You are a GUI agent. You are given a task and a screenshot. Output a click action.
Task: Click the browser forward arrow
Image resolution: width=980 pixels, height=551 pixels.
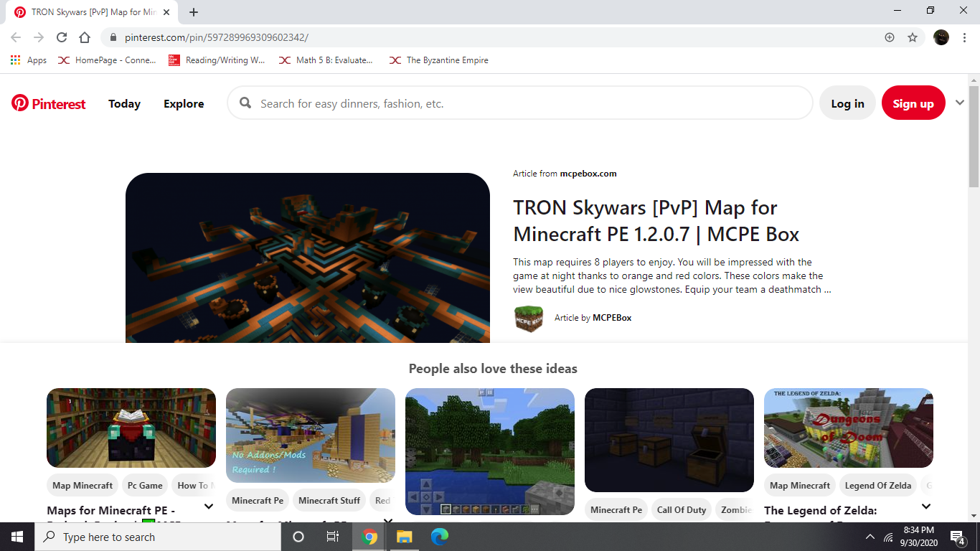point(39,37)
